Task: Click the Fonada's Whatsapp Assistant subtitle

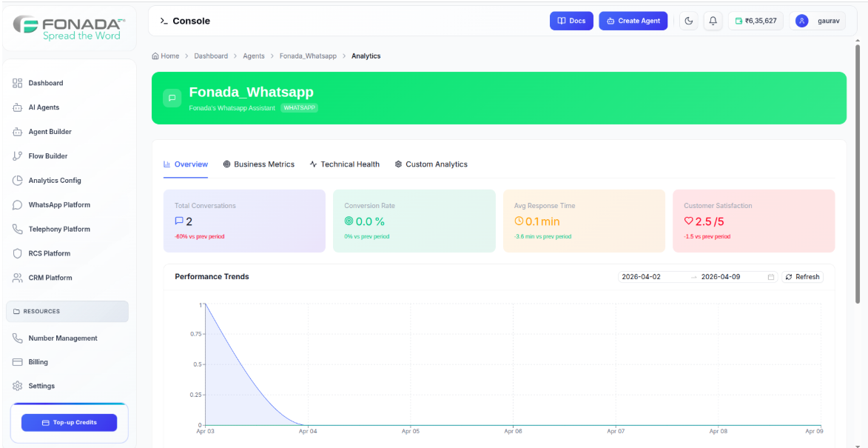Action: pyautogui.click(x=232, y=108)
